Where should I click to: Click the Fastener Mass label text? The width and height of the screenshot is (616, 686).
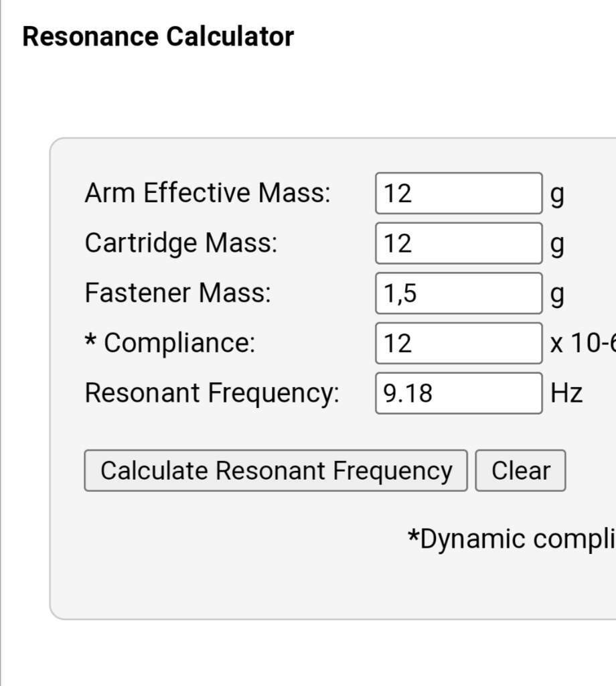tap(178, 293)
